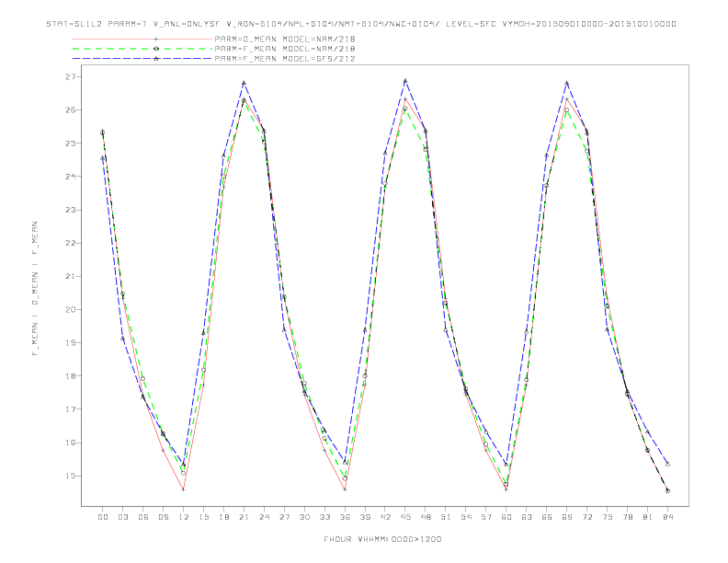Click x-axis tick label 06
728x563 pixels.
pyautogui.click(x=143, y=517)
